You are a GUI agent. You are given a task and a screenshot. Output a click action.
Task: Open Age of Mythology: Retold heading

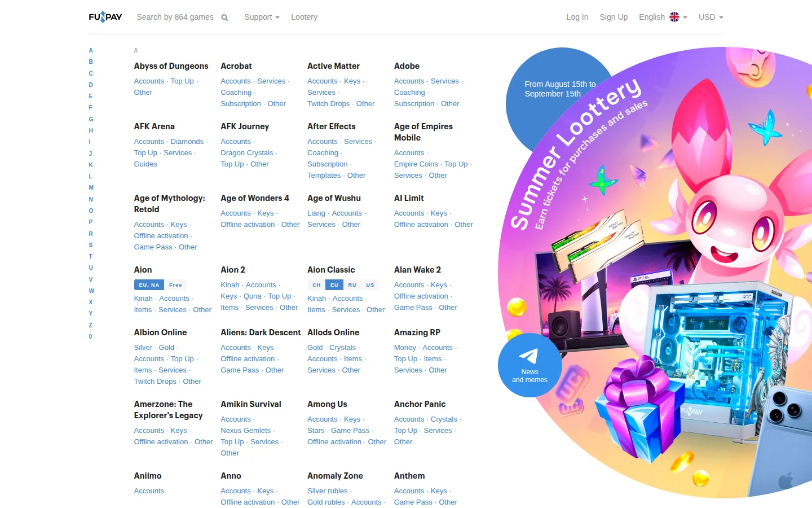(170, 204)
